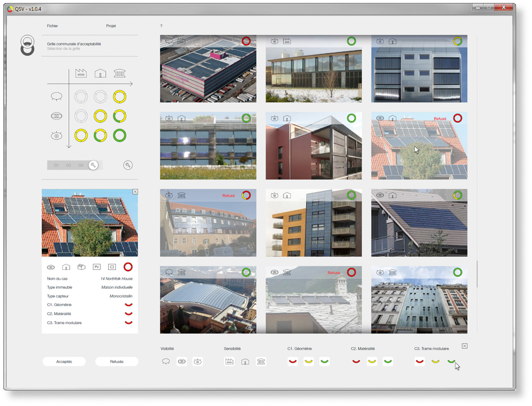Click the Refusés button
This screenshot has width=532, height=406.
tap(116, 362)
